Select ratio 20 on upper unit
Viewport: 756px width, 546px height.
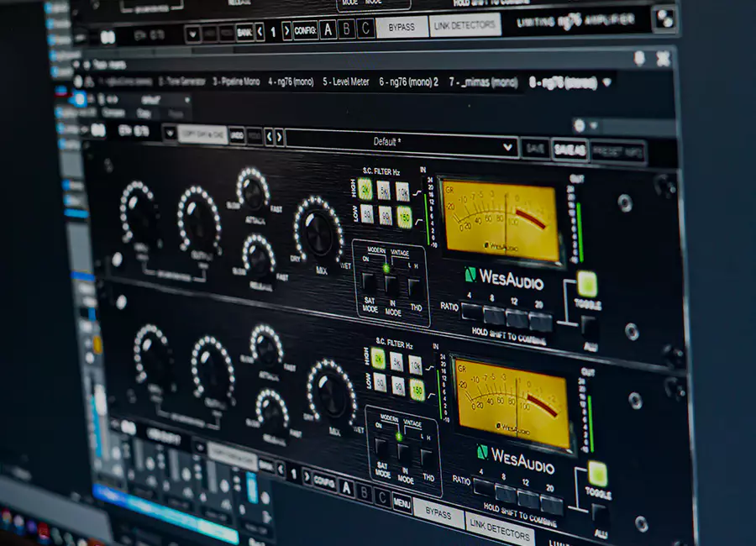(x=540, y=323)
